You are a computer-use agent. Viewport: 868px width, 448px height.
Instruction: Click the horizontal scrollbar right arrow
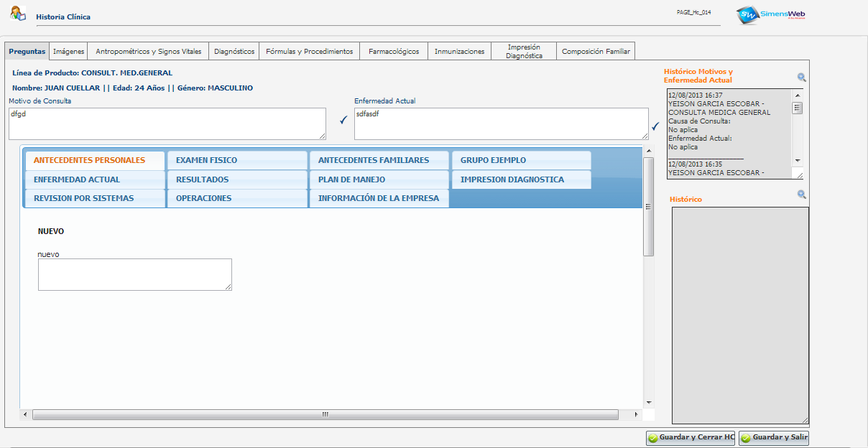636,415
